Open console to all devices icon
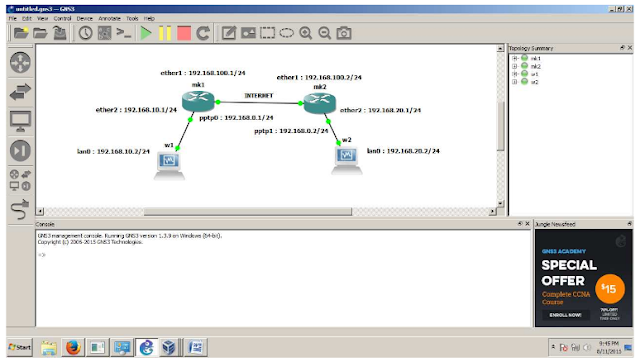 [123, 33]
